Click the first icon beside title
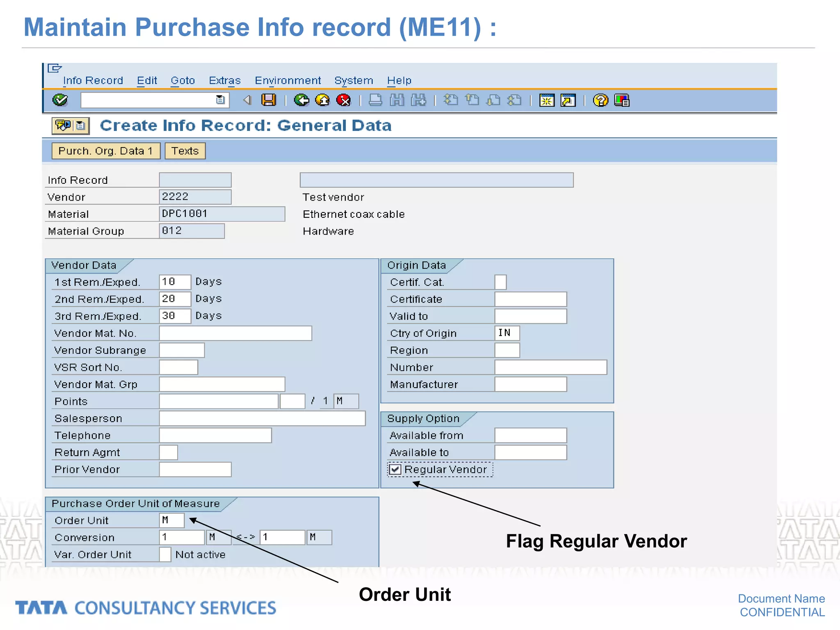 [x=63, y=125]
